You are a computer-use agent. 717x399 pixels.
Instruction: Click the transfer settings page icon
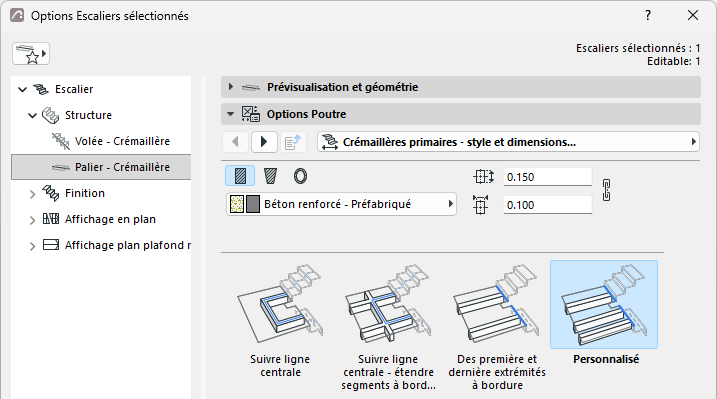point(293,142)
